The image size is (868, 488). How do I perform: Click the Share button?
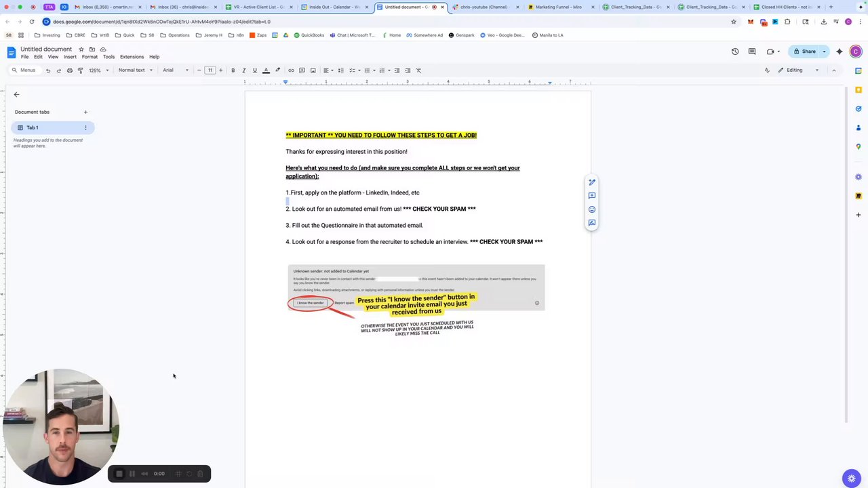point(805,52)
